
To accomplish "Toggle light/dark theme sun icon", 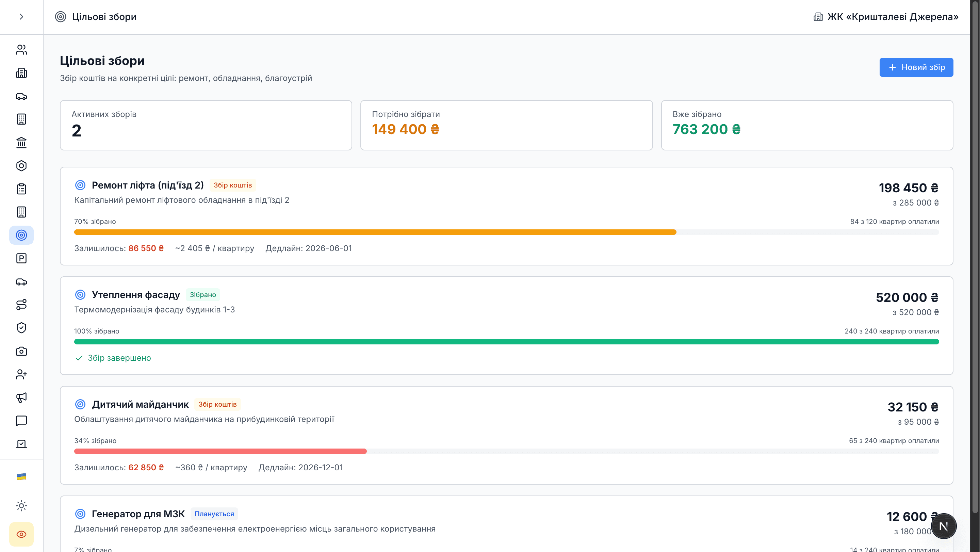I will point(21,506).
